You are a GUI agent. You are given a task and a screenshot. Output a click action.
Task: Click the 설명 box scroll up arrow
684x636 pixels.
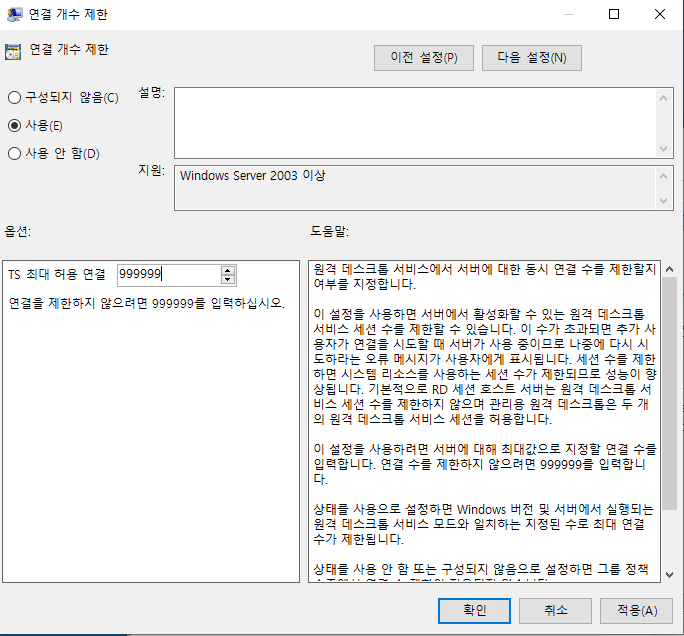click(x=663, y=98)
